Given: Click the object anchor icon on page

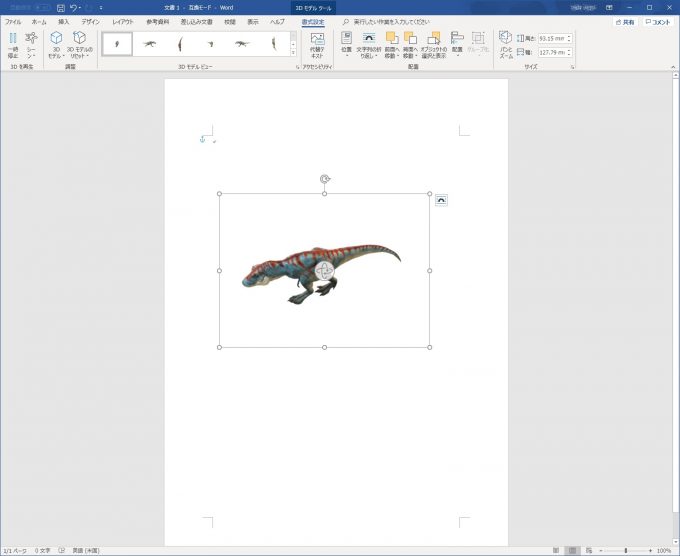Looking at the screenshot, I should (x=202, y=139).
